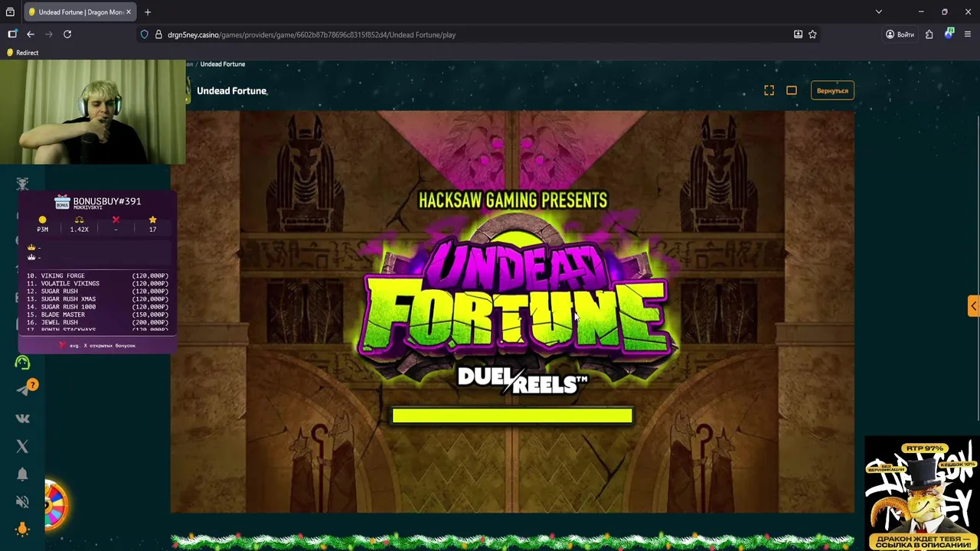
Task: Click the star count value '17'
Action: [x=152, y=229]
